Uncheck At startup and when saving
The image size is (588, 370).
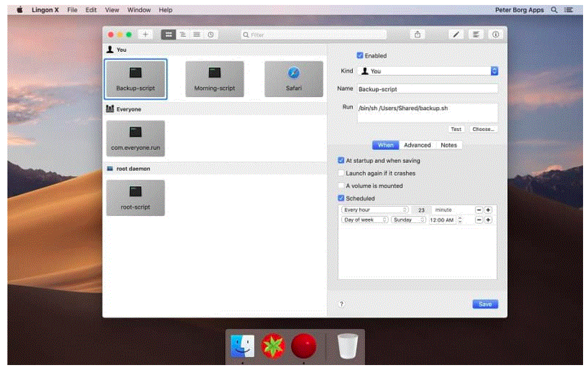click(341, 160)
